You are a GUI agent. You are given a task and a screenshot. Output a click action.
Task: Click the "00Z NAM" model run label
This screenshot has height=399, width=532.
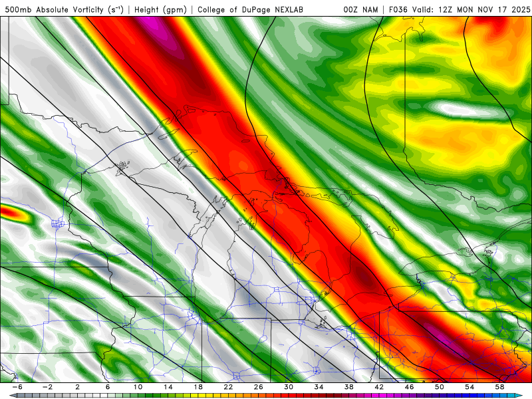coord(360,10)
